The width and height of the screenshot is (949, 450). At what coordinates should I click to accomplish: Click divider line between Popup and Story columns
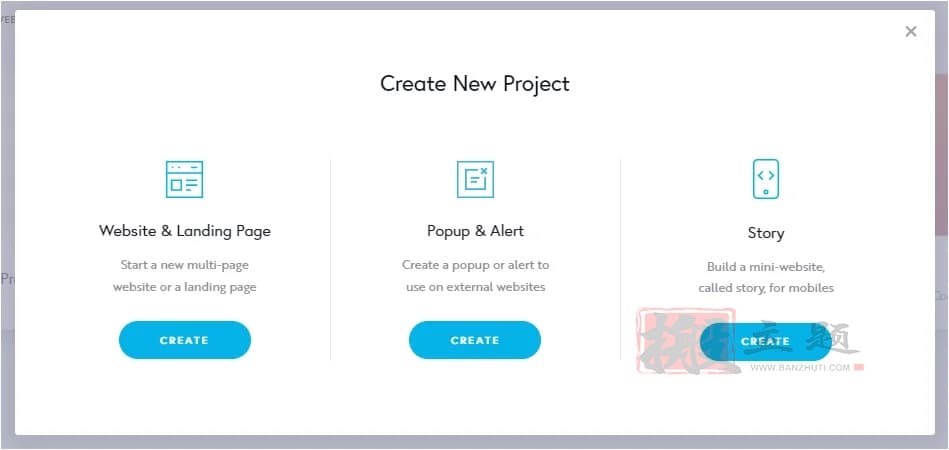(x=620, y=259)
